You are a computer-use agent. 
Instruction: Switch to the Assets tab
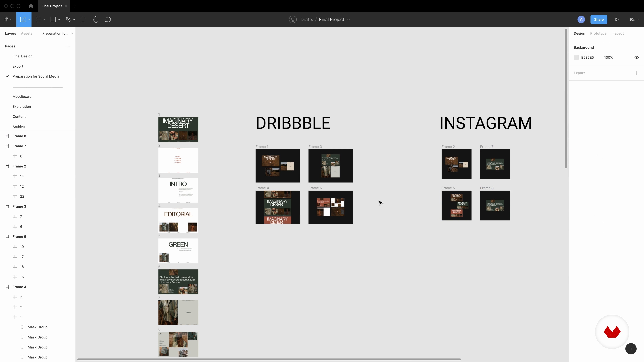[x=26, y=33]
